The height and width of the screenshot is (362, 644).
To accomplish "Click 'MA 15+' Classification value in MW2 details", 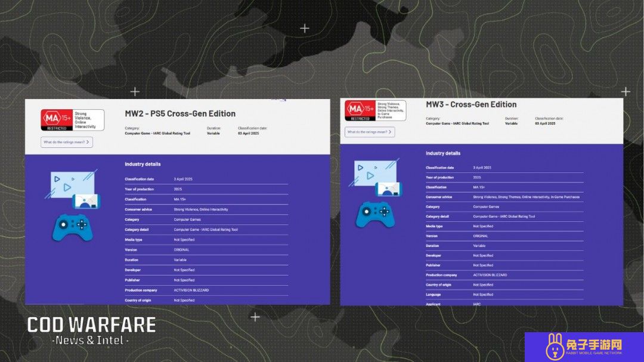I will [179, 199].
